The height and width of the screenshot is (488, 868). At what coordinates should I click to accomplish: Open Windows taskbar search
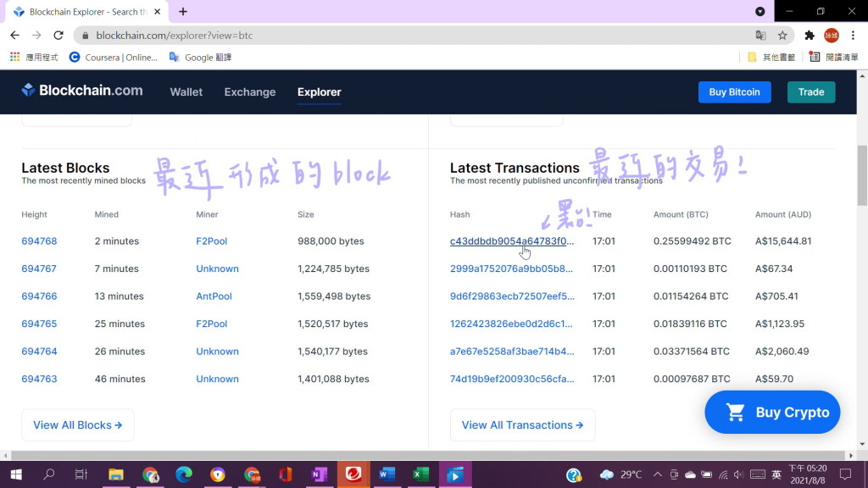pyautogui.click(x=48, y=474)
